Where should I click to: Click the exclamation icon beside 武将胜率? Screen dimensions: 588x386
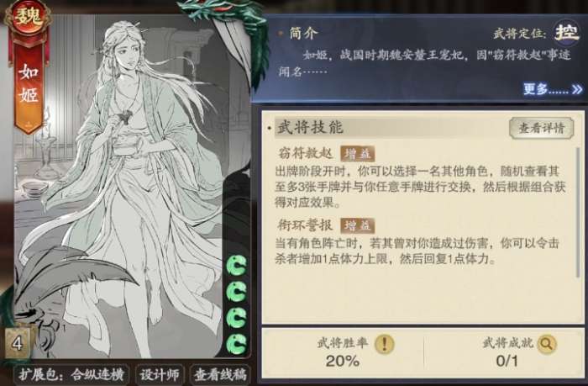[385, 343]
